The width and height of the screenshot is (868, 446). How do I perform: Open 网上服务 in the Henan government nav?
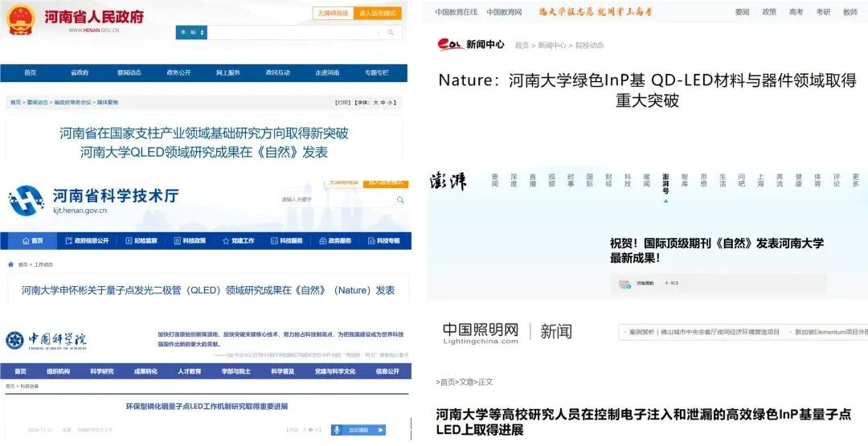[228, 72]
